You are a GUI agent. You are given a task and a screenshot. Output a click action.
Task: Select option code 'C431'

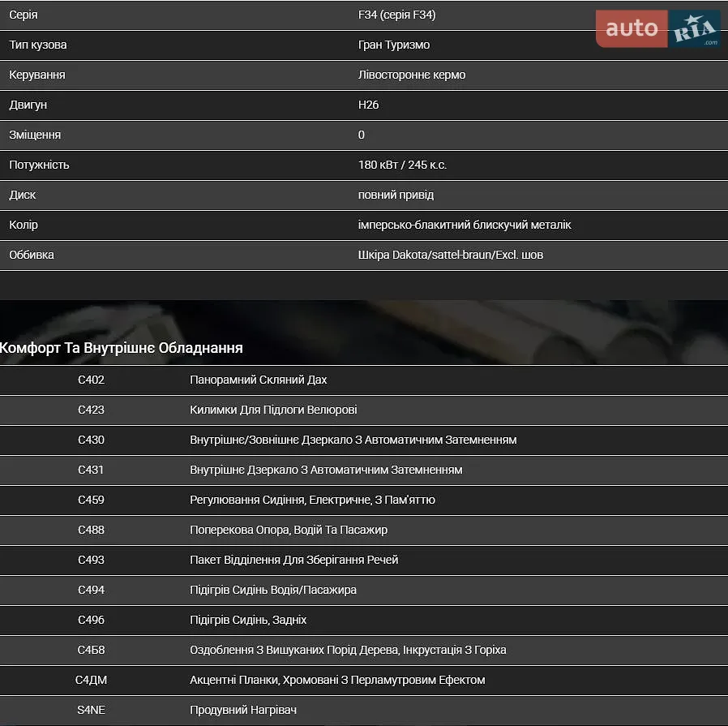click(91, 470)
